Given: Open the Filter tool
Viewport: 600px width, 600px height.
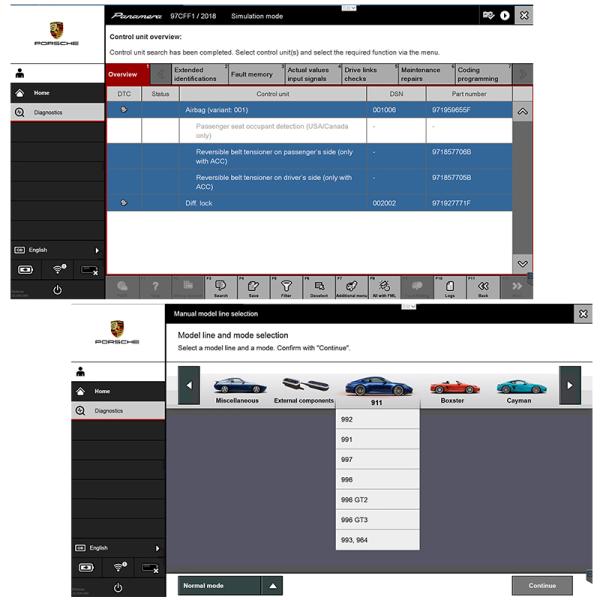Looking at the screenshot, I should point(286,287).
